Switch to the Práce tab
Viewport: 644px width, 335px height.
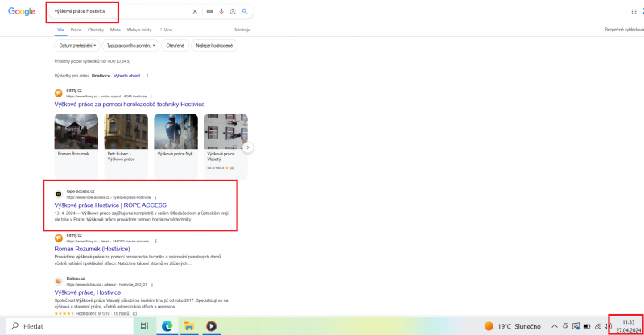pyautogui.click(x=76, y=30)
